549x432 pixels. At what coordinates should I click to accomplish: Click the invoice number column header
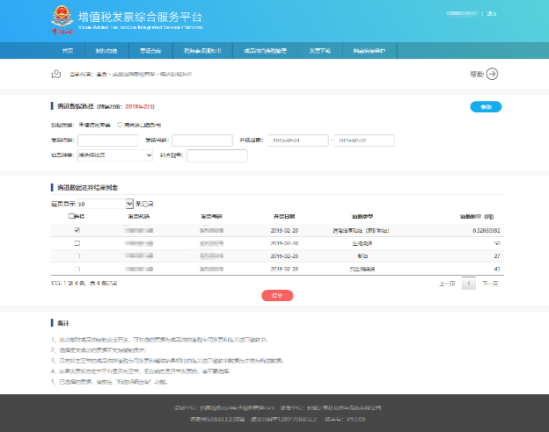tap(211, 217)
